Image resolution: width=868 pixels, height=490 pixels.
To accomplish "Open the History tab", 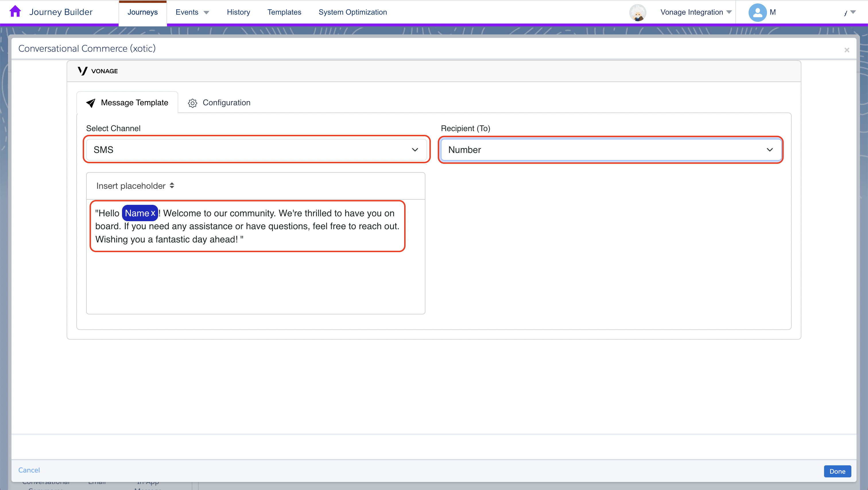I will [238, 12].
